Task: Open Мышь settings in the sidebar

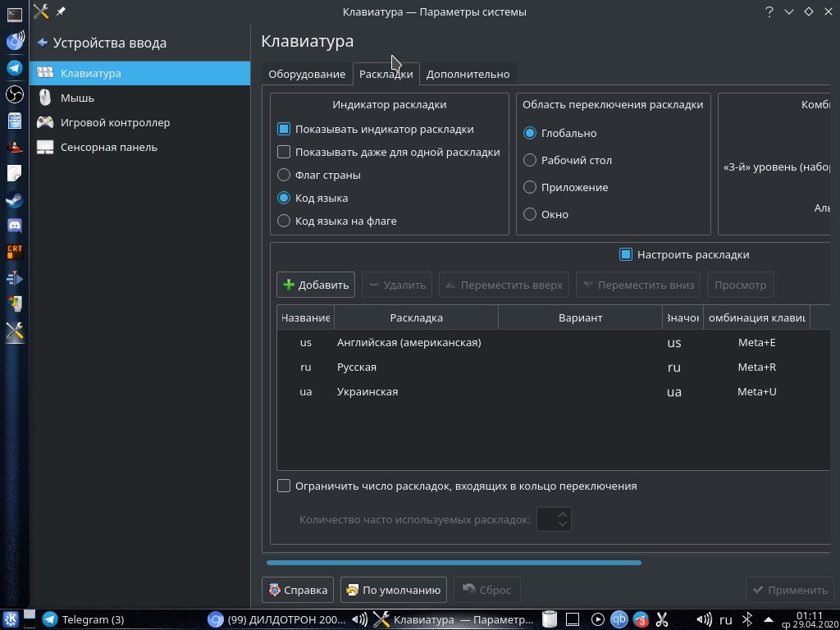Action: click(77, 98)
